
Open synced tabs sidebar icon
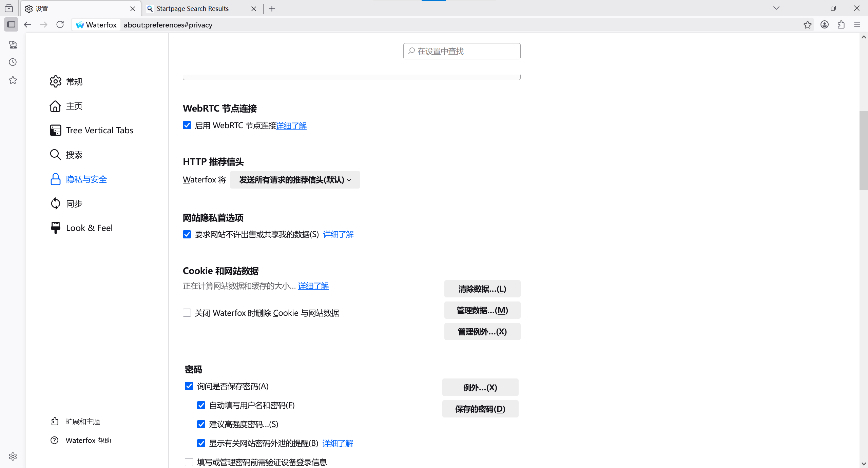pyautogui.click(x=13, y=44)
